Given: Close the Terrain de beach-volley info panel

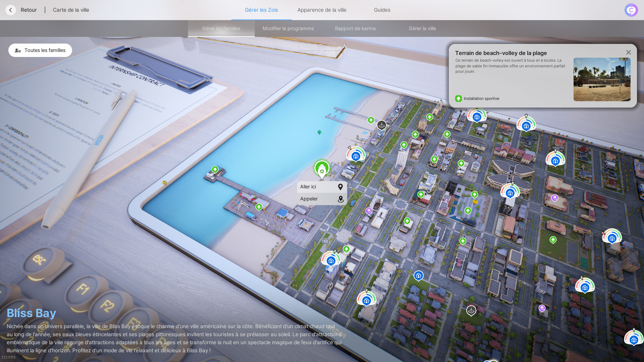Looking at the screenshot, I should click(x=628, y=52).
